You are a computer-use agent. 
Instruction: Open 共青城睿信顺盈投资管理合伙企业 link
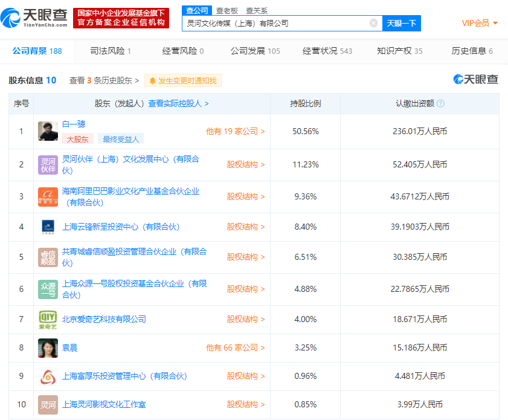tap(134, 257)
